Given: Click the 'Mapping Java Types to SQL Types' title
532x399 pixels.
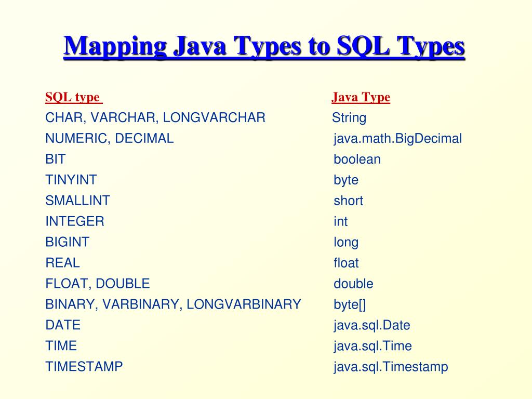Looking at the screenshot, I should [264, 46].
